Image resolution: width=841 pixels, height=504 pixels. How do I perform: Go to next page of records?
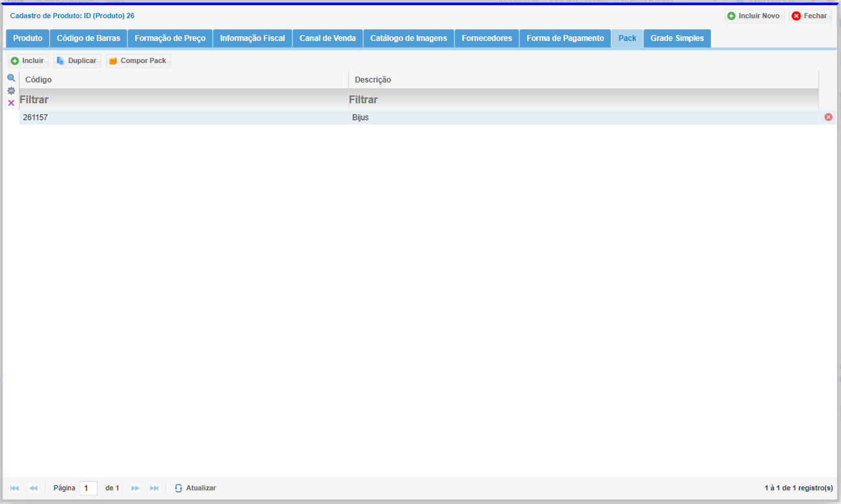(135, 488)
